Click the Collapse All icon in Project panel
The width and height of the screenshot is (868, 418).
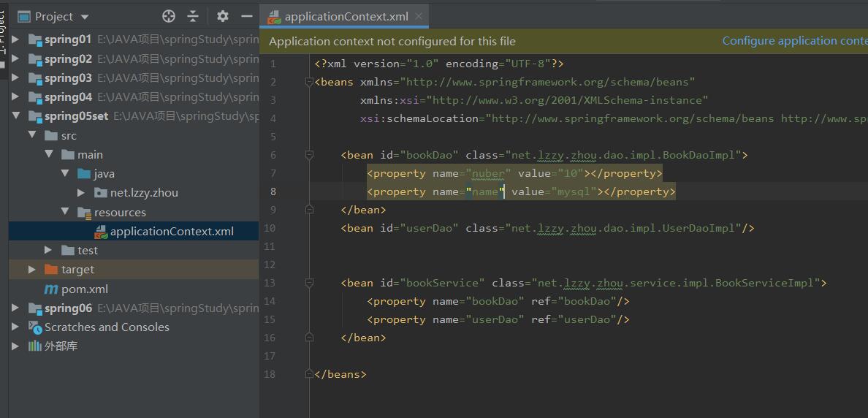click(193, 16)
